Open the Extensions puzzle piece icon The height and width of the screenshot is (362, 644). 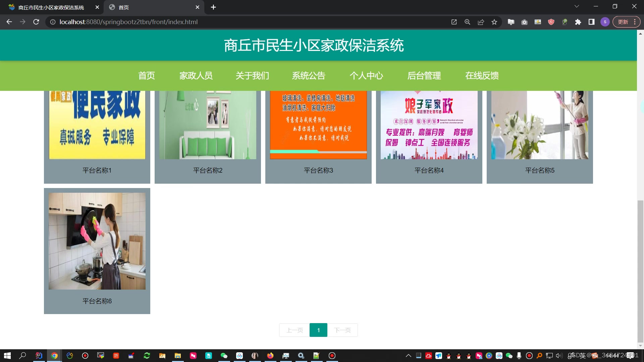pyautogui.click(x=578, y=22)
